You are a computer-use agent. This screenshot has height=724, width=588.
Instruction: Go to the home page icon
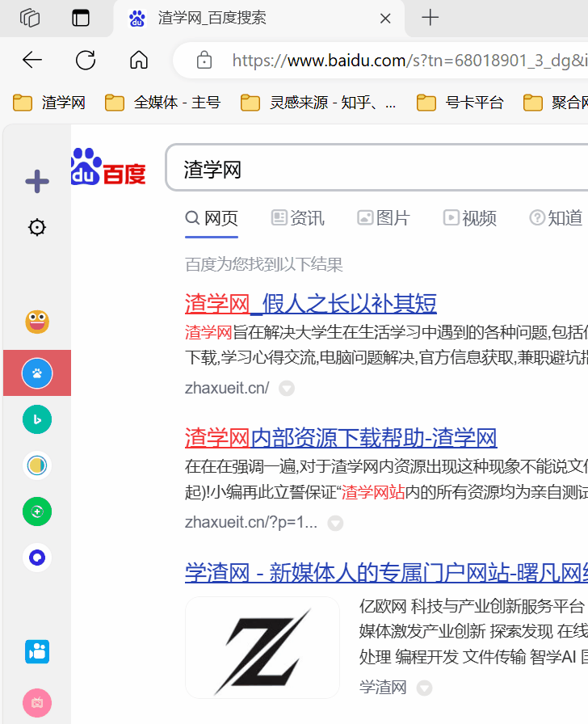click(139, 60)
